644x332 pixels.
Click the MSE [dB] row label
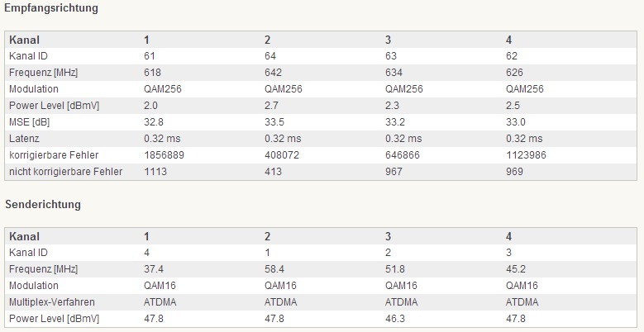click(31, 121)
